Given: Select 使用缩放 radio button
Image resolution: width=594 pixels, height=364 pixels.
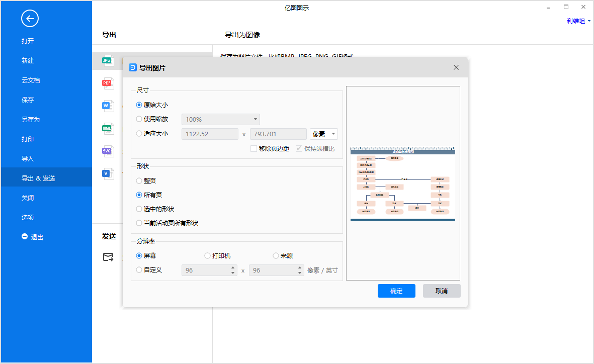Looking at the screenshot, I should click(x=139, y=119).
